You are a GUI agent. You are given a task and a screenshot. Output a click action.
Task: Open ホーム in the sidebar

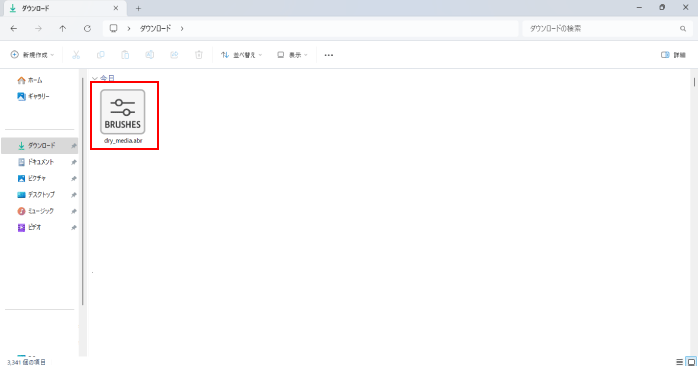click(x=30, y=80)
